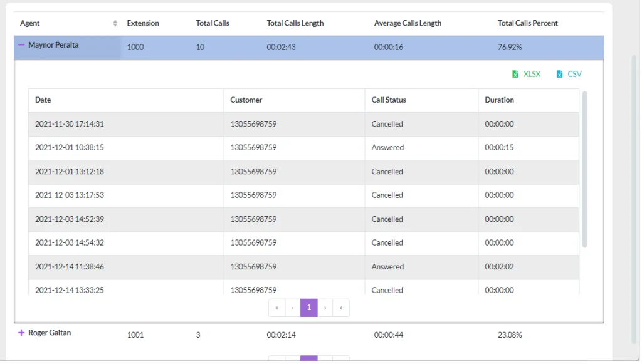Image resolution: width=642 pixels, height=364 pixels.
Task: Click the 2021-11-30 17:14:31 call row
Action: pos(304,124)
